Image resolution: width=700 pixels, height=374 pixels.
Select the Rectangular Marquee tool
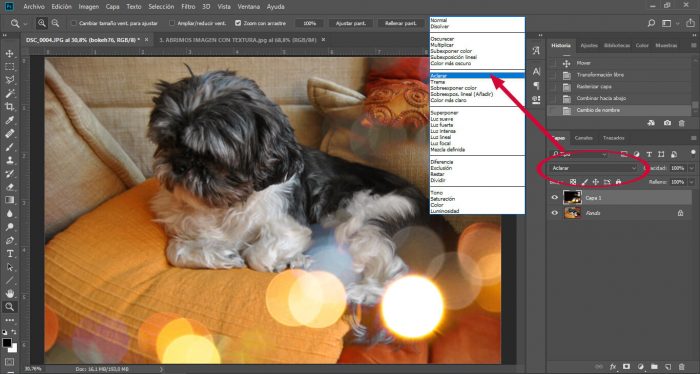click(9, 67)
